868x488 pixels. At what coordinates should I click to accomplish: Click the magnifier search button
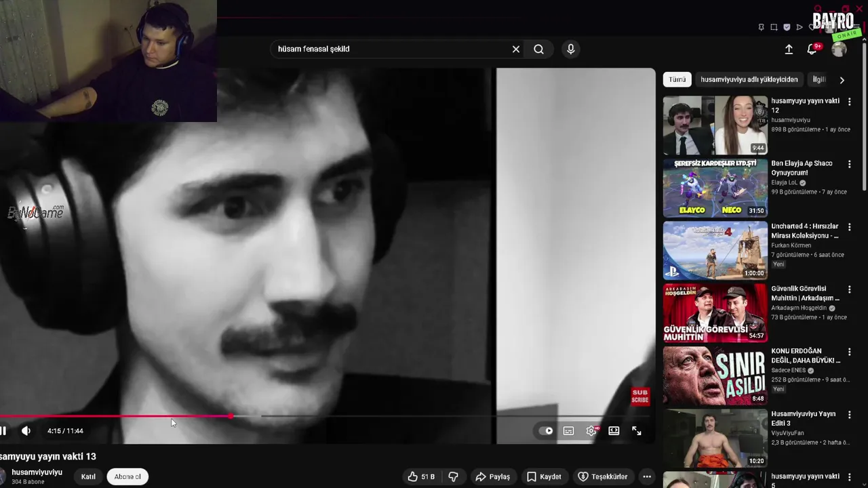538,49
